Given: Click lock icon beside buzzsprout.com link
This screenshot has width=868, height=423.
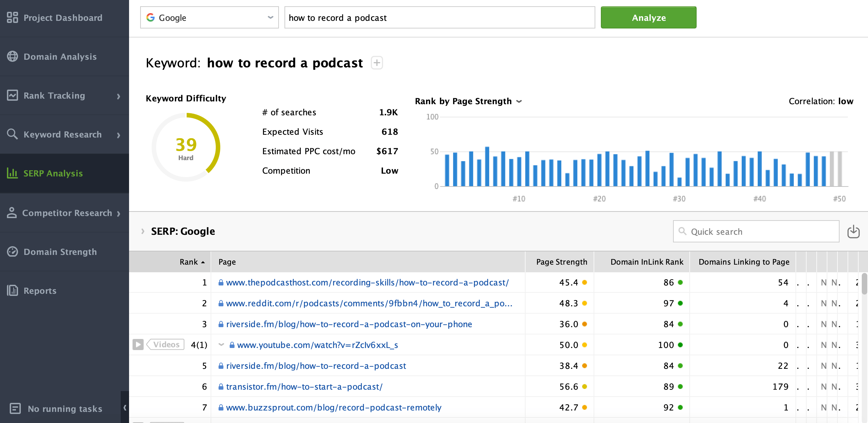Looking at the screenshot, I should pyautogui.click(x=221, y=407).
